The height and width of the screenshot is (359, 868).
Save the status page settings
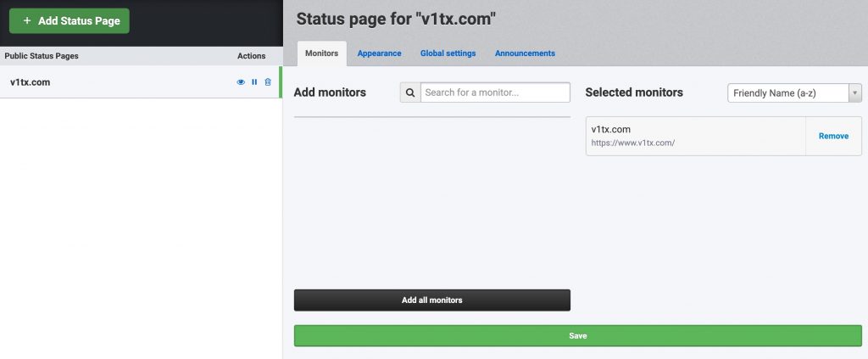[x=578, y=336]
